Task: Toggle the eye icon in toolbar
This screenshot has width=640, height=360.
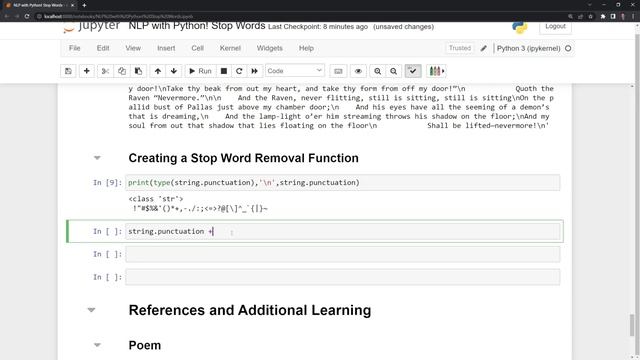Action: [x=358, y=71]
